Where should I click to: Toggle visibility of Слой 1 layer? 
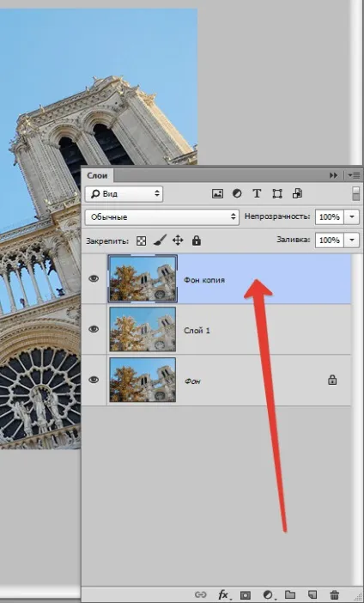[94, 329]
